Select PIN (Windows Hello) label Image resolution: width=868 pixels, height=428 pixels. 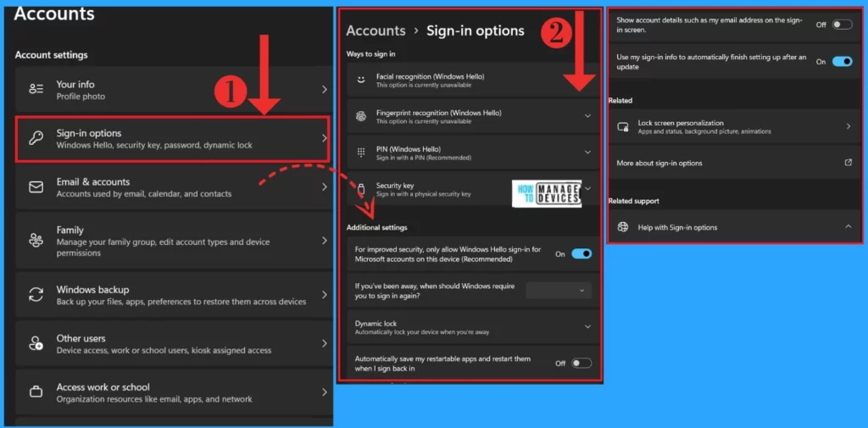(x=409, y=149)
